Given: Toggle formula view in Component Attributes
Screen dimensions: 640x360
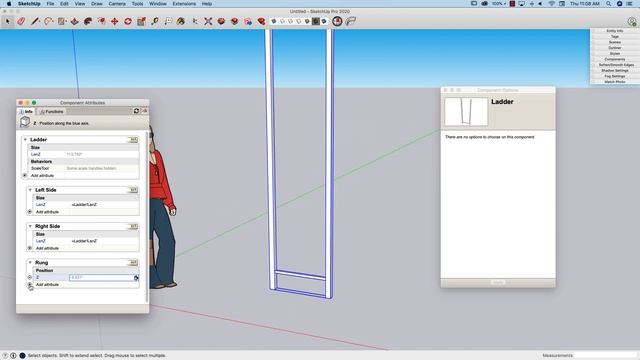Looking at the screenshot, I should tap(144, 111).
